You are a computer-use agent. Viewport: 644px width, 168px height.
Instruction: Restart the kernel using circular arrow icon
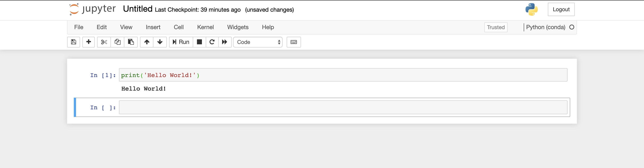tap(212, 42)
